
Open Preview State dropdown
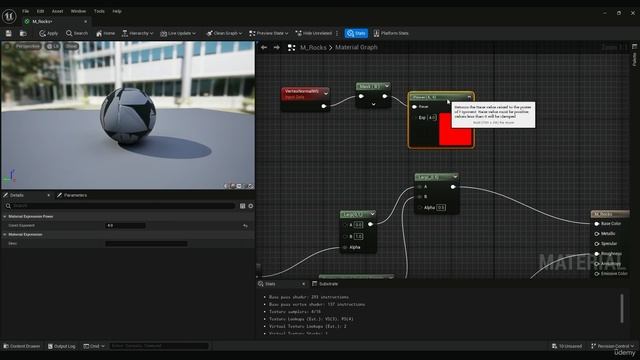tap(269, 33)
